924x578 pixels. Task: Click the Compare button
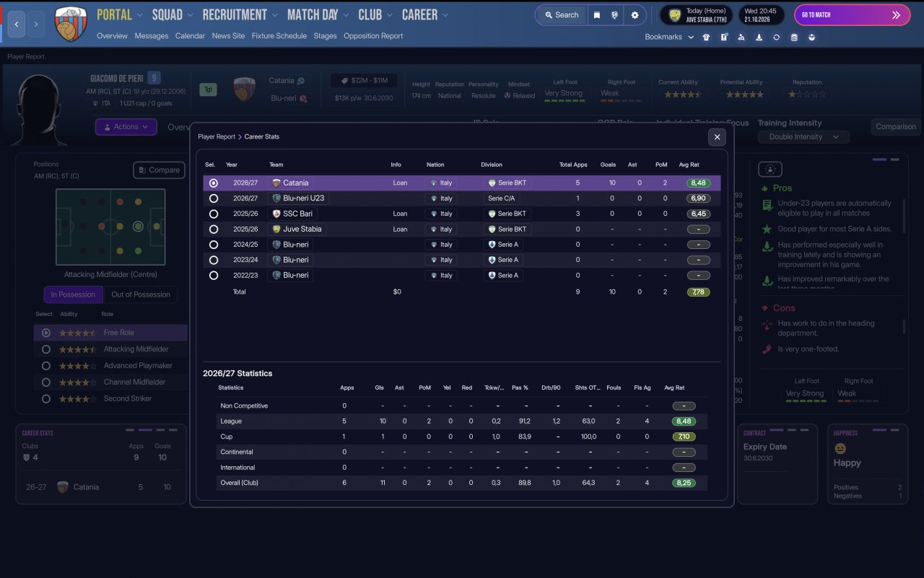159,170
